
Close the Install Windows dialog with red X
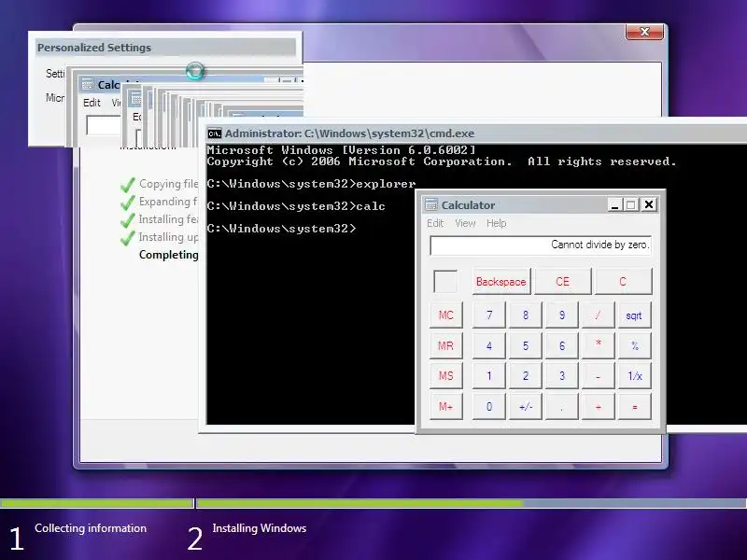click(x=644, y=32)
